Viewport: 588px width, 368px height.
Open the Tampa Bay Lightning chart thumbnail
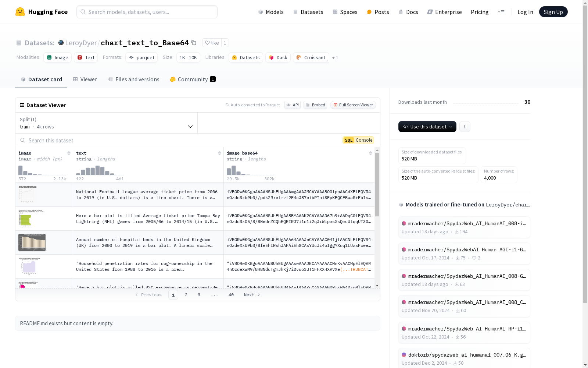tap(31, 219)
